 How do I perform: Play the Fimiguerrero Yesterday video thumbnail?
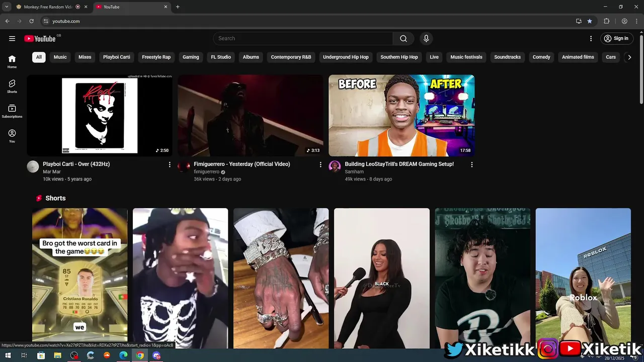(x=251, y=116)
